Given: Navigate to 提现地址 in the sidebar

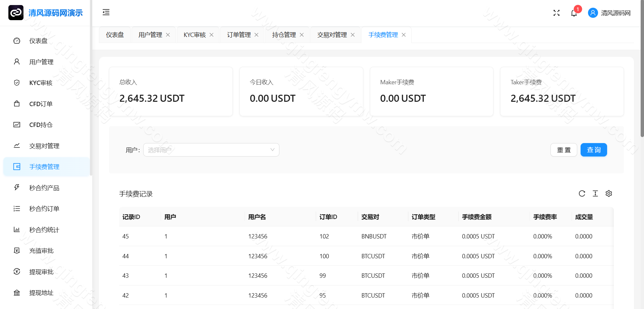Looking at the screenshot, I should [x=41, y=293].
